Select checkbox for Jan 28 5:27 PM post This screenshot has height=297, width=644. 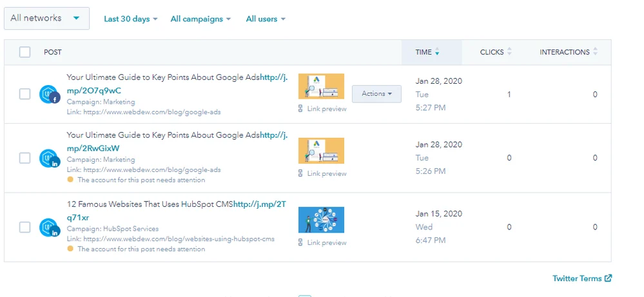(x=24, y=94)
